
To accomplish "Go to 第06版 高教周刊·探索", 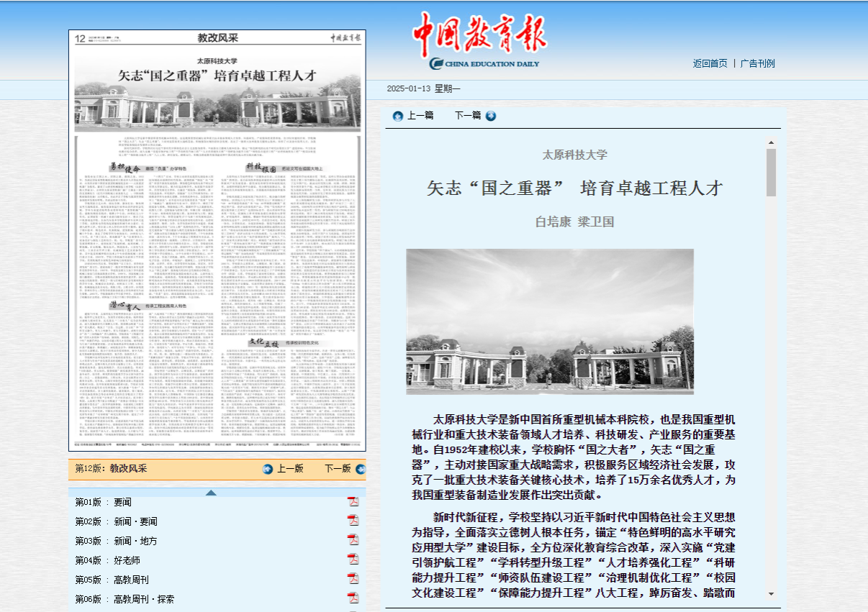I will (x=124, y=599).
